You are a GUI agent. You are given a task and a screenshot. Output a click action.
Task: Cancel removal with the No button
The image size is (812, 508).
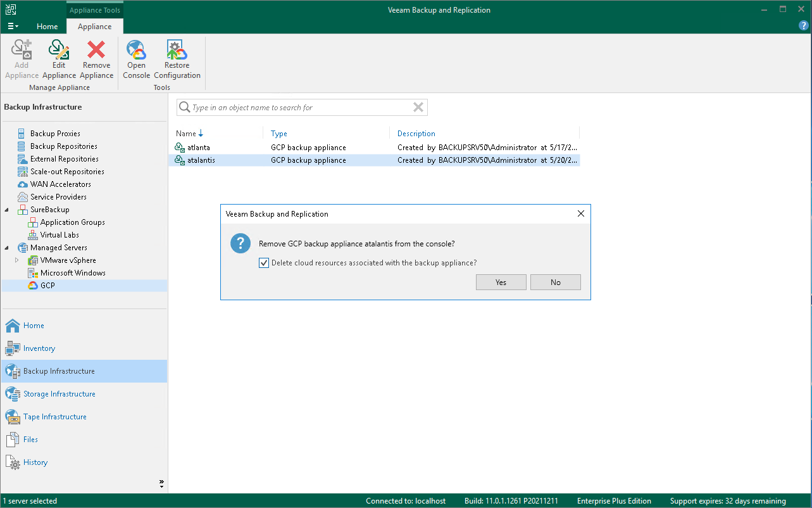point(555,283)
